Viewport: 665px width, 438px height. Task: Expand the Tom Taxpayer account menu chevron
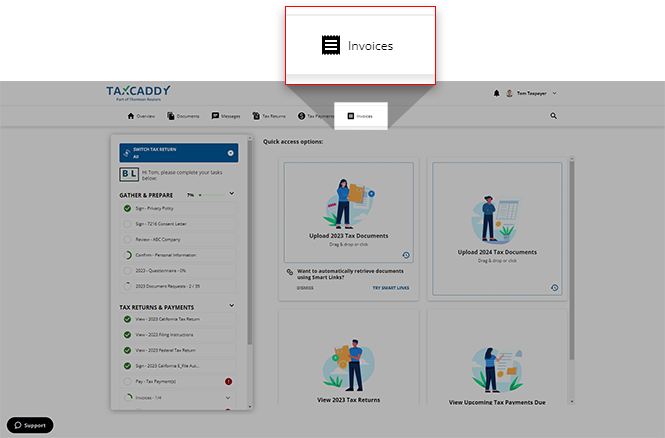(554, 93)
